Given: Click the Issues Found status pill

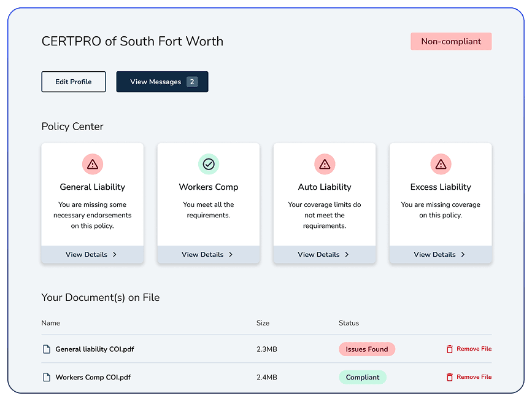Looking at the screenshot, I should (x=366, y=349).
